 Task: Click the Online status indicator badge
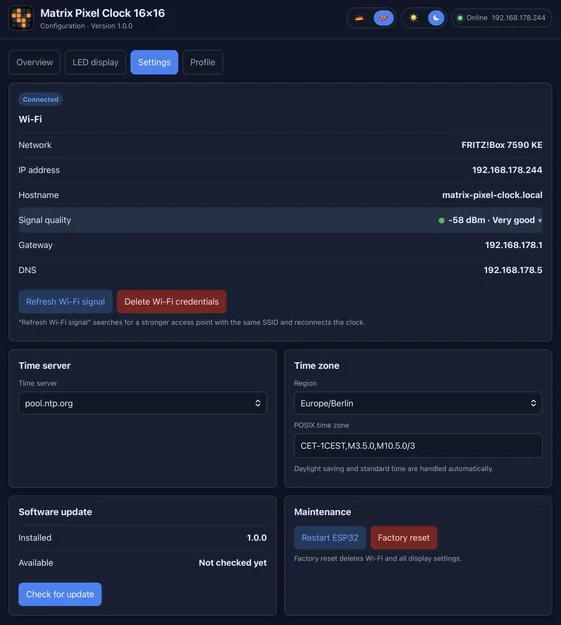tap(502, 18)
